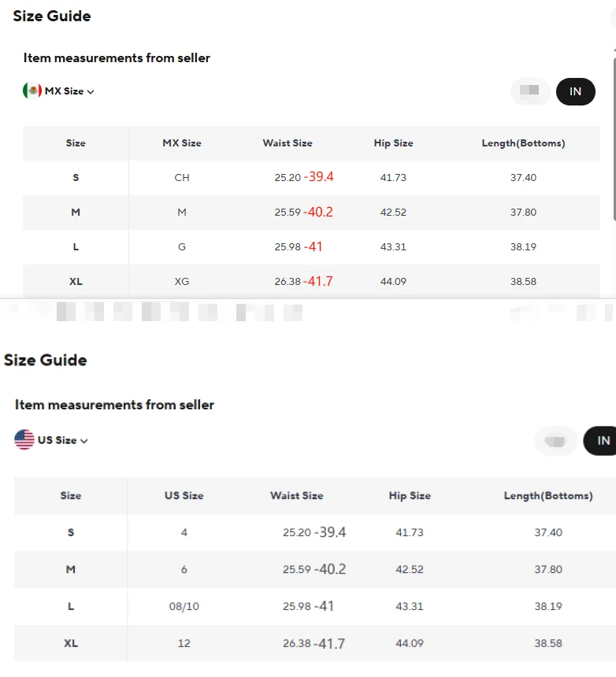This screenshot has width=616, height=677.
Task: Click the Hip Size header in US table
Action: [x=410, y=496]
